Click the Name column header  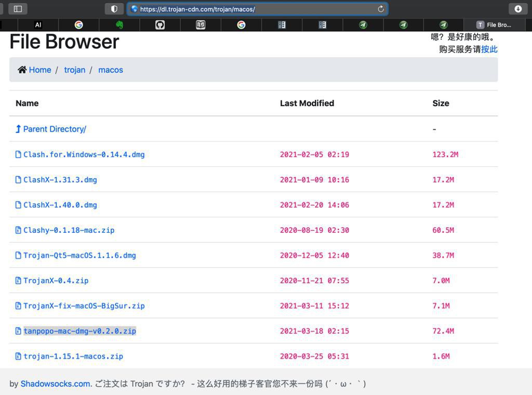tap(27, 103)
